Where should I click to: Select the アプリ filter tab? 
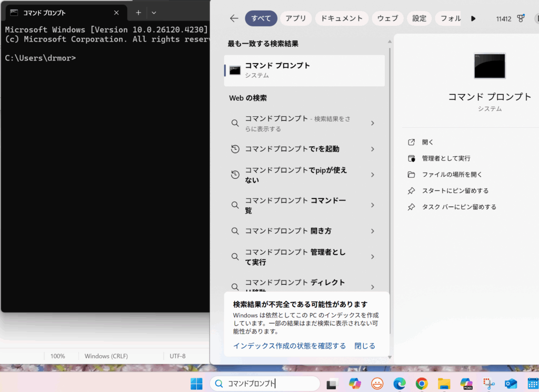(296, 18)
